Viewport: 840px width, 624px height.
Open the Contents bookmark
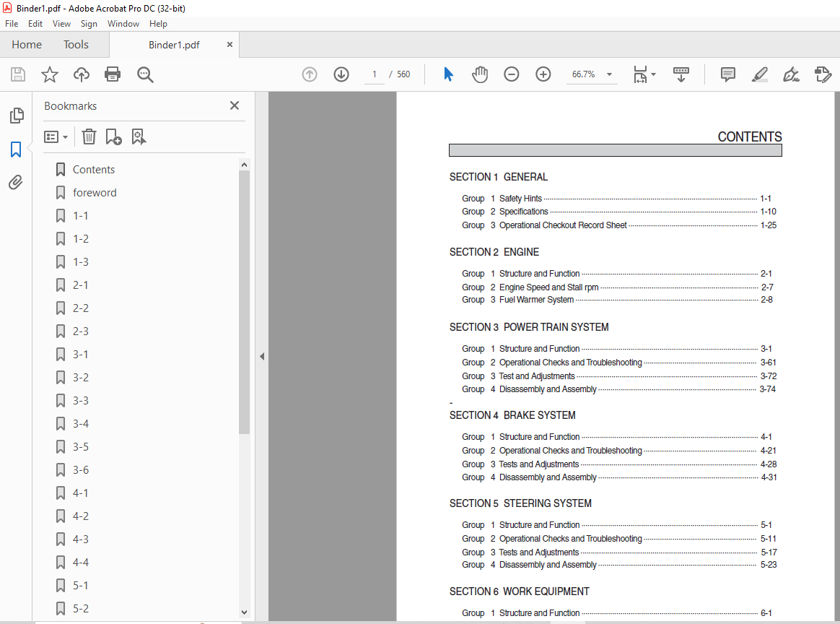pos(94,170)
